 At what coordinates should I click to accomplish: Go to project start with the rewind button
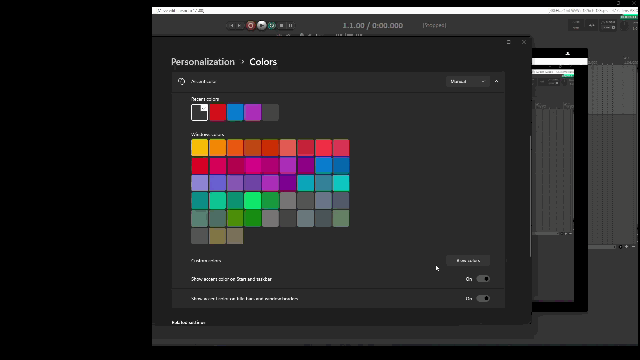click(x=231, y=25)
